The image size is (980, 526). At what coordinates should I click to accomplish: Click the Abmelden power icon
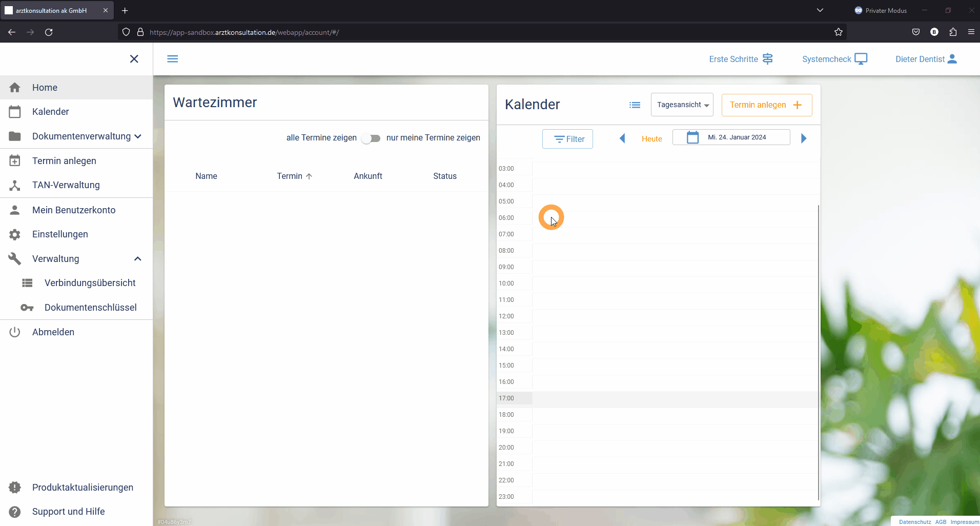point(15,332)
